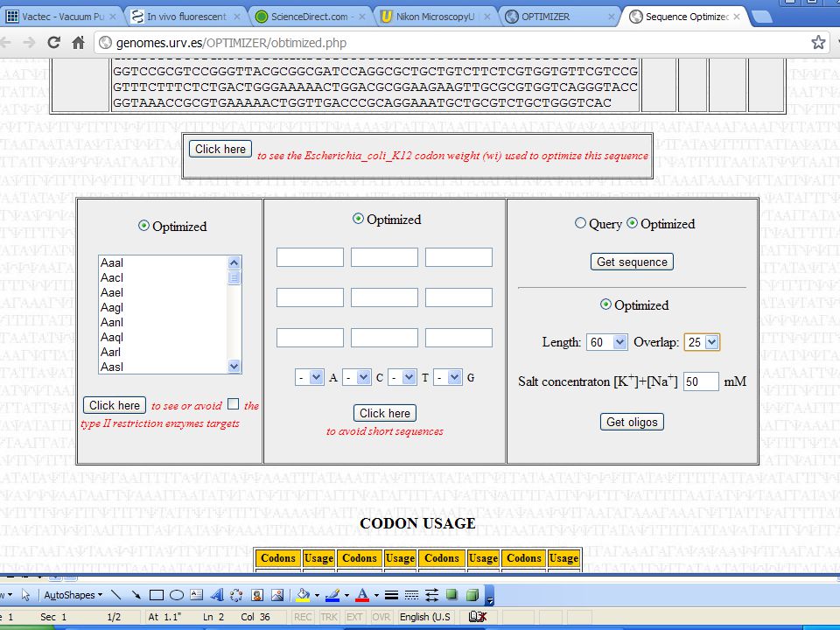Insert Clip Art from Drawing toolbar
This screenshot has width=840, height=630.
click(x=257, y=595)
